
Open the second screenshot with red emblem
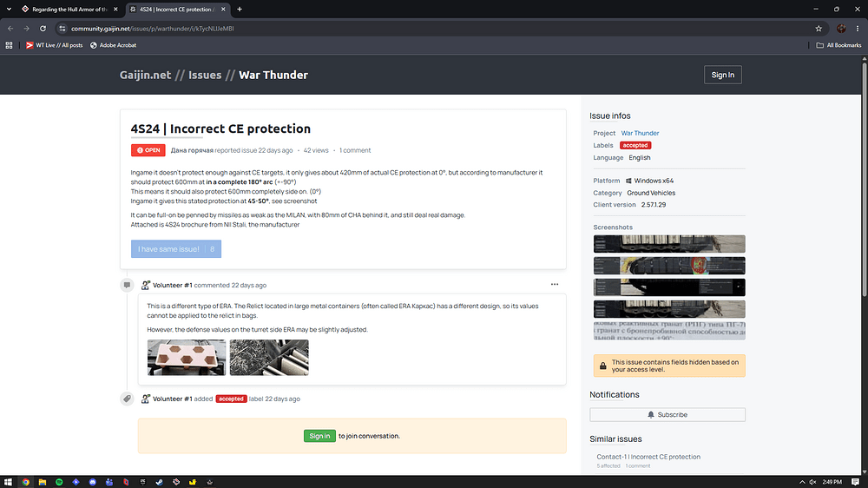point(669,266)
